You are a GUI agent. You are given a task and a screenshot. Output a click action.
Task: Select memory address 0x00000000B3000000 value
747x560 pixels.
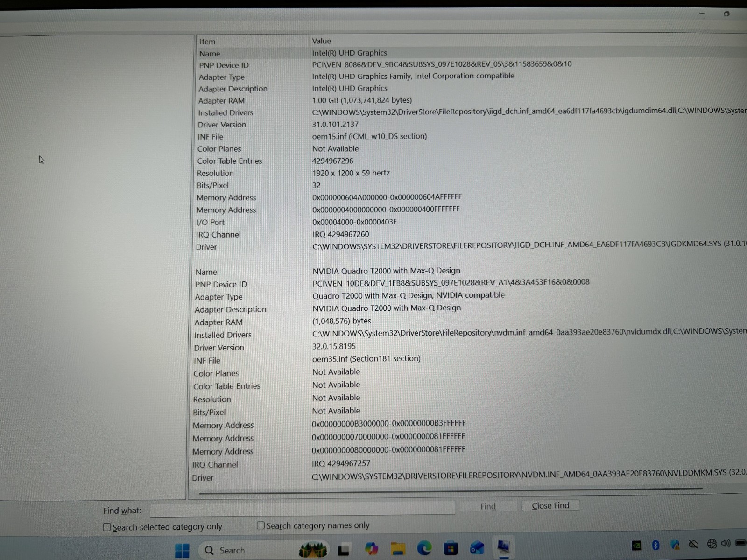388,423
